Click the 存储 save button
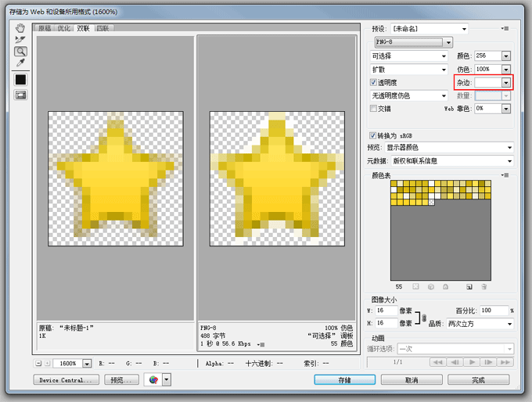Screen dimensions: 532x402 345,379
